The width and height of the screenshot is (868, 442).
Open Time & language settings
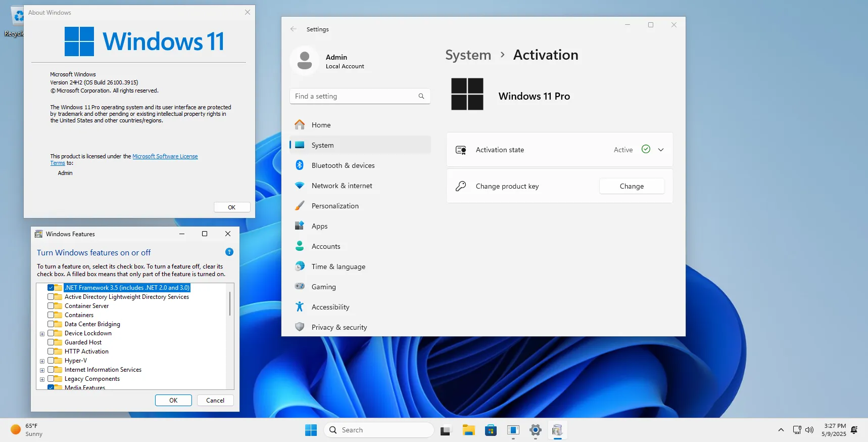(x=360, y=267)
